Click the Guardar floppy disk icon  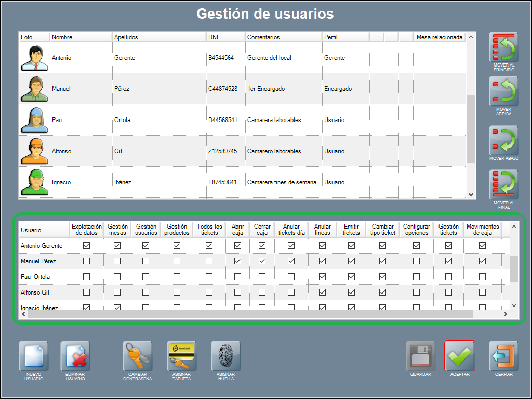420,356
